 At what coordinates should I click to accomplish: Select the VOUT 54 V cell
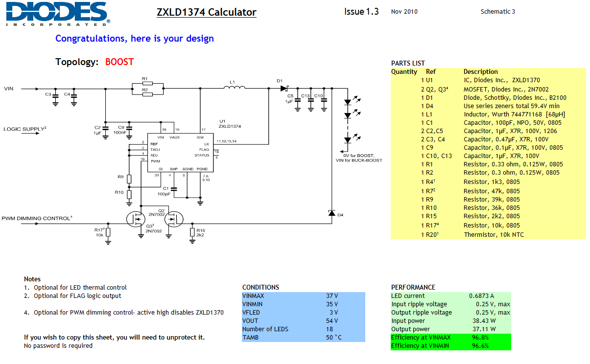(332, 320)
